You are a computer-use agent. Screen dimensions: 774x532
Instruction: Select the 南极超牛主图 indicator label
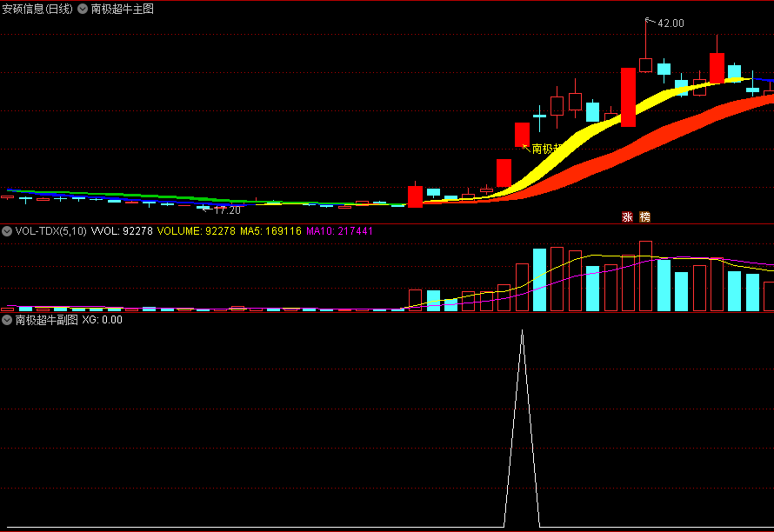[x=123, y=9]
